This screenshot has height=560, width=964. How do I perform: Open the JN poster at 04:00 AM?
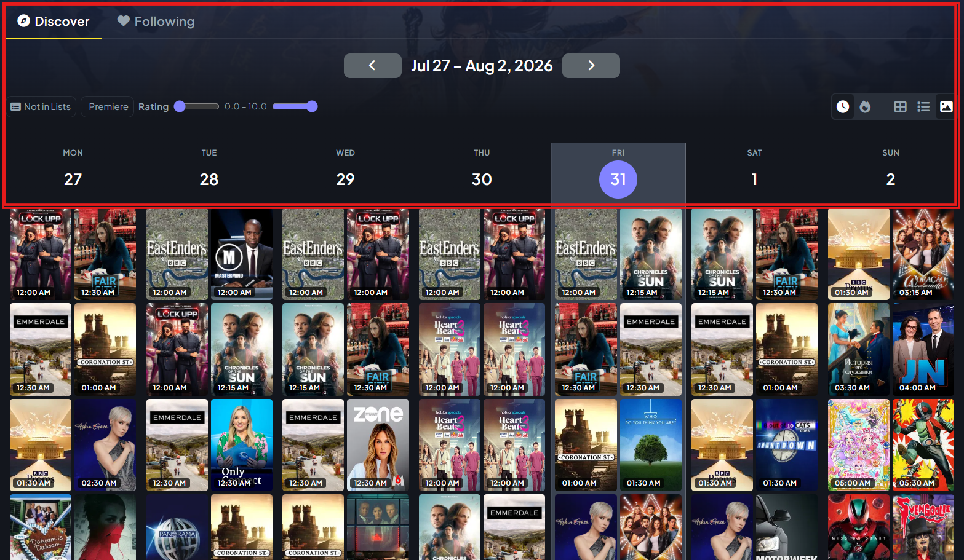[x=923, y=349]
